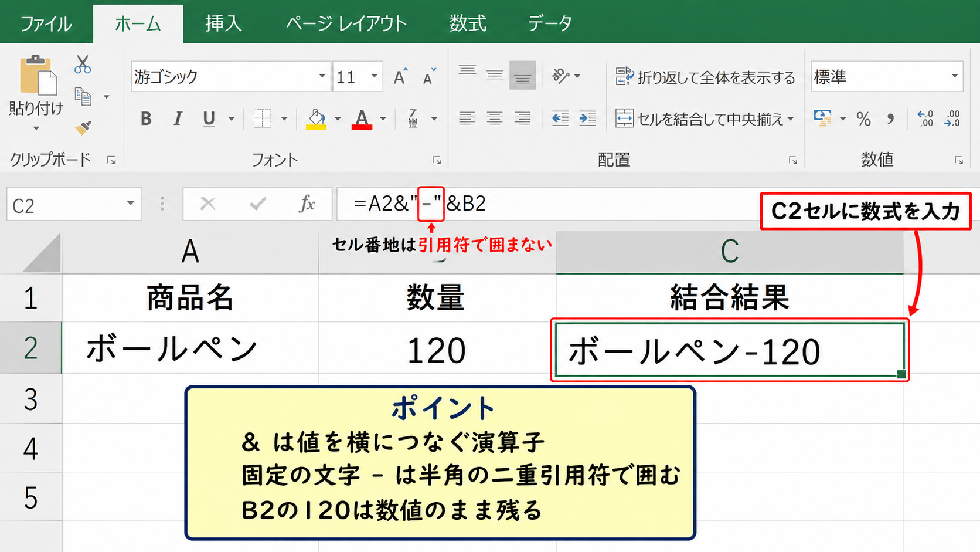Open merge cells options dropdown arrow
Screen dimensions: 980x552
(791, 119)
